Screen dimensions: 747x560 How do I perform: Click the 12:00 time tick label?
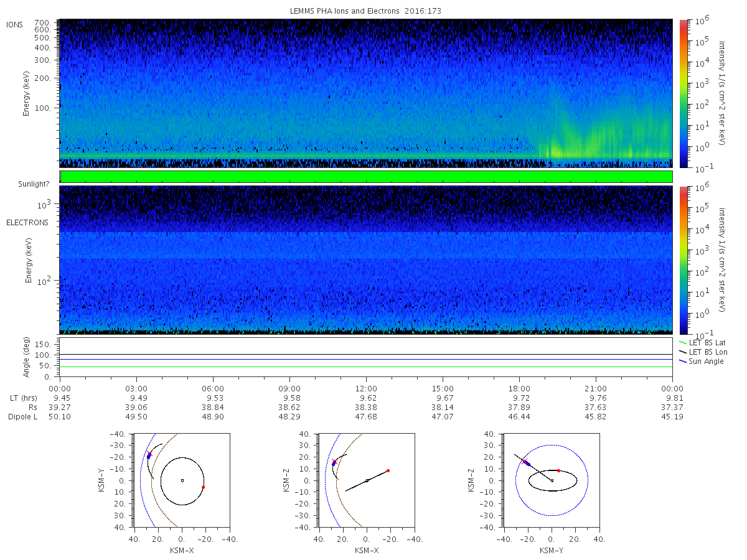[366, 388]
